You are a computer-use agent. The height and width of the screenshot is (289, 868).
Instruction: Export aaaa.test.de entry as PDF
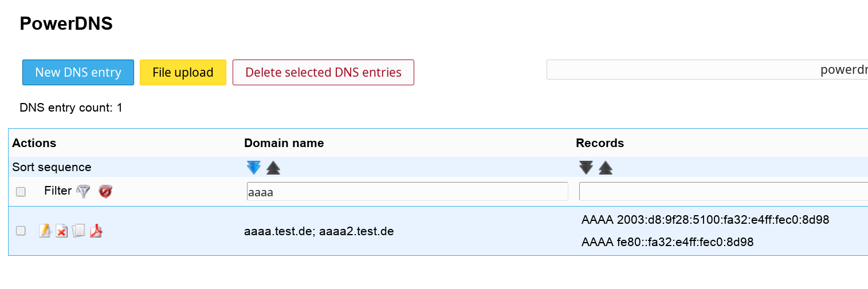click(x=96, y=231)
